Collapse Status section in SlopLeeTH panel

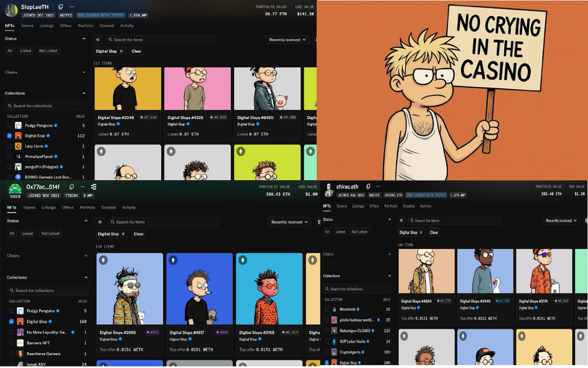pyautogui.click(x=84, y=39)
